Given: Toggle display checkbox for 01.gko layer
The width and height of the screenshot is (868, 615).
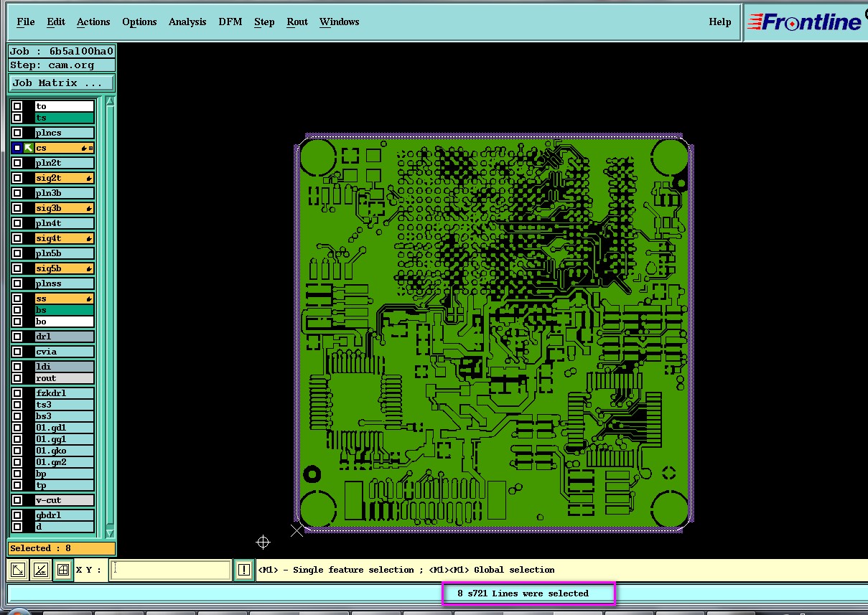Looking at the screenshot, I should 17,451.
